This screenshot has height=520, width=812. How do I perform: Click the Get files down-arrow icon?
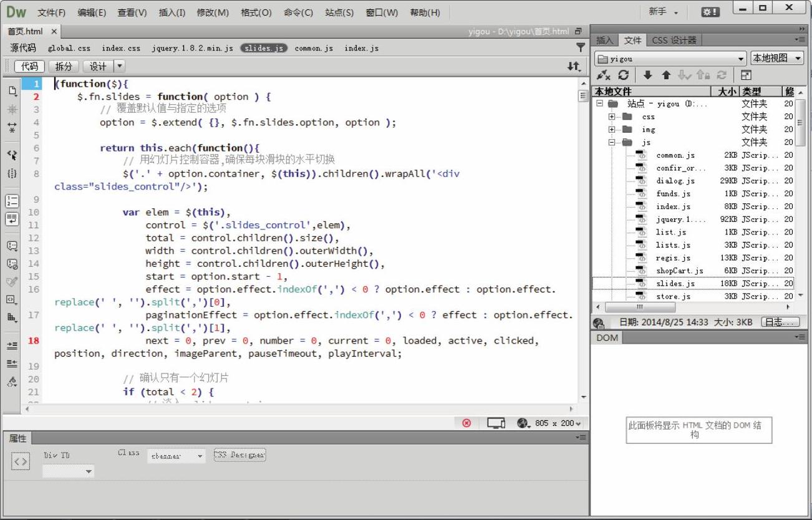647,75
